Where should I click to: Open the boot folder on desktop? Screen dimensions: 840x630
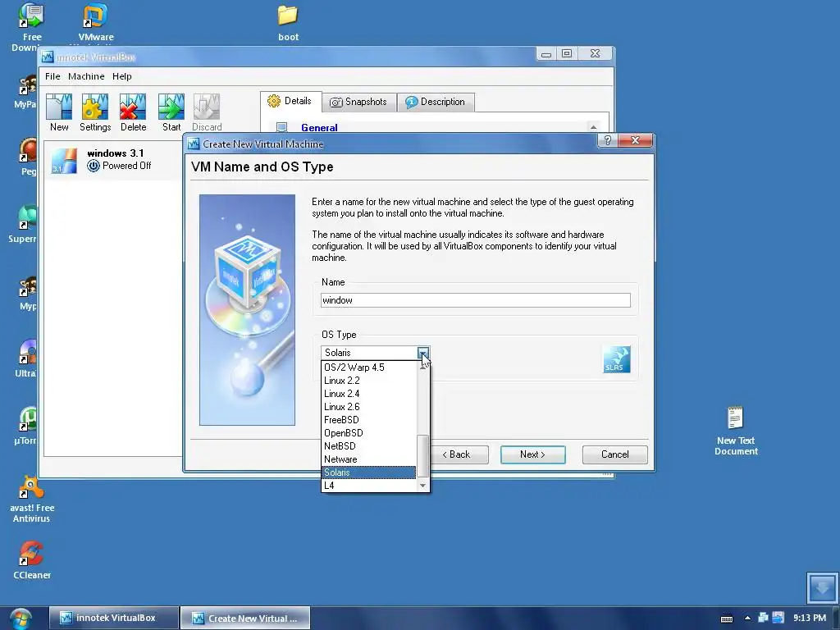[288, 22]
